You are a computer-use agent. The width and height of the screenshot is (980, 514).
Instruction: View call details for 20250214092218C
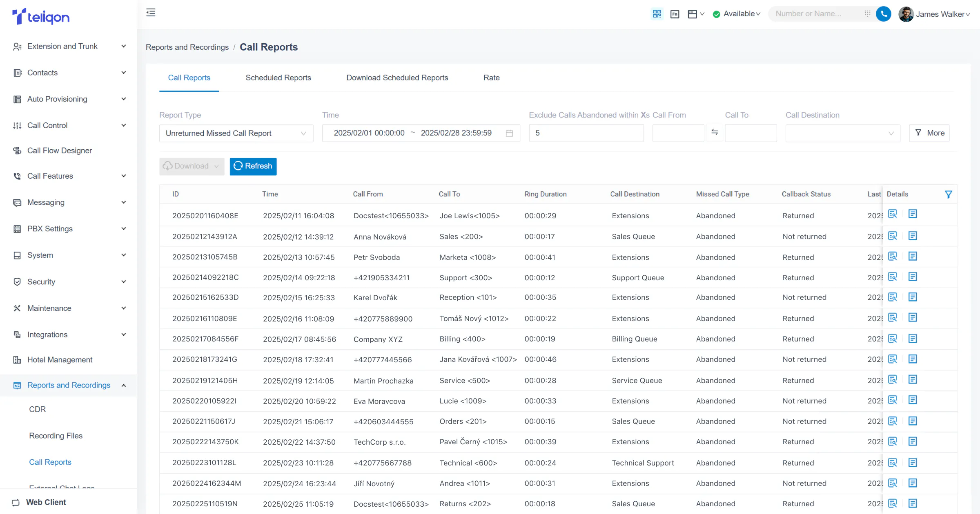[x=893, y=277]
